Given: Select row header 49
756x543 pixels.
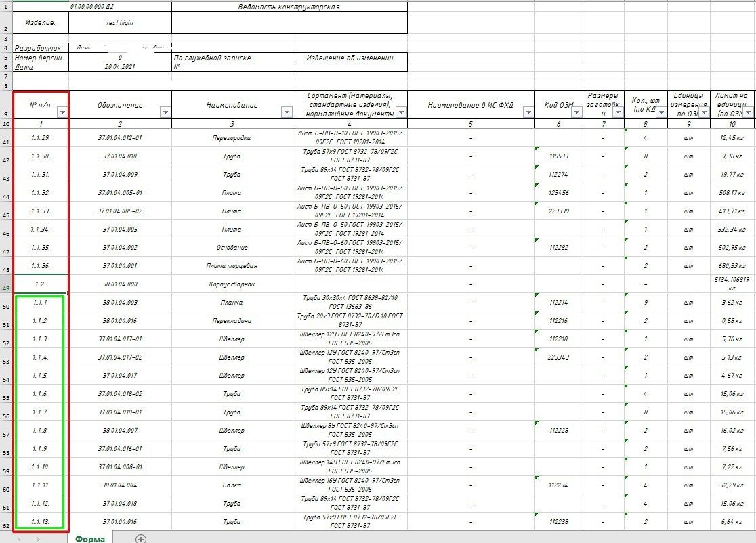Looking at the screenshot, I should click(x=6, y=284).
